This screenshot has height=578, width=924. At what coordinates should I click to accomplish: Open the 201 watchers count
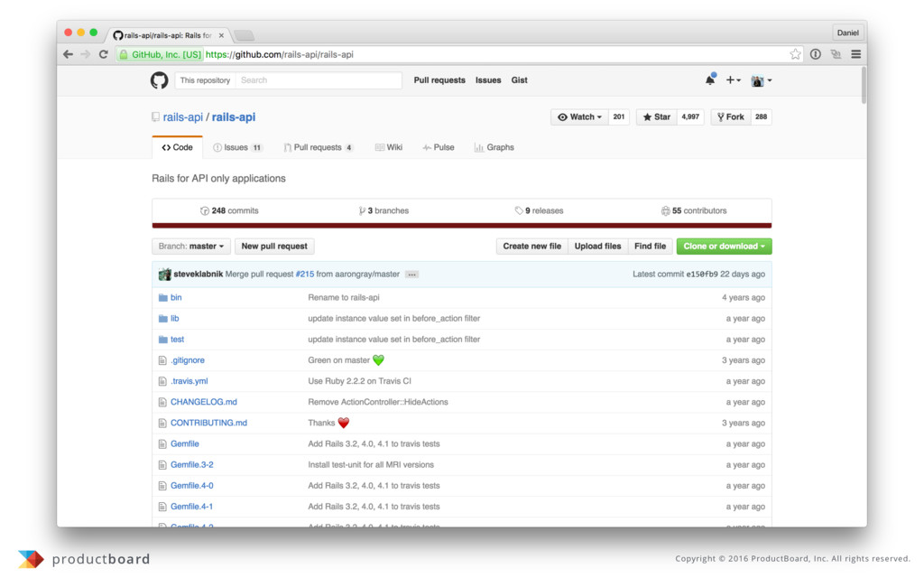(x=619, y=117)
